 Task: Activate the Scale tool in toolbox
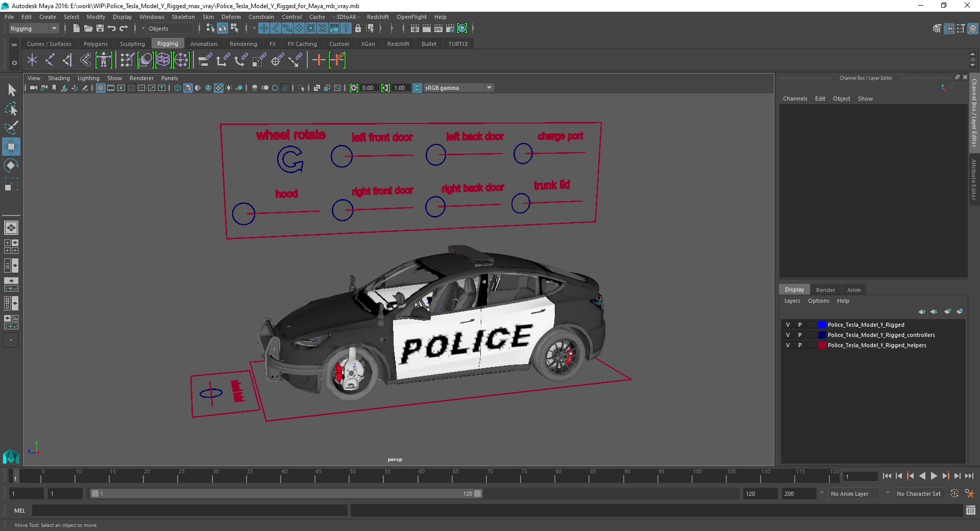click(x=11, y=184)
